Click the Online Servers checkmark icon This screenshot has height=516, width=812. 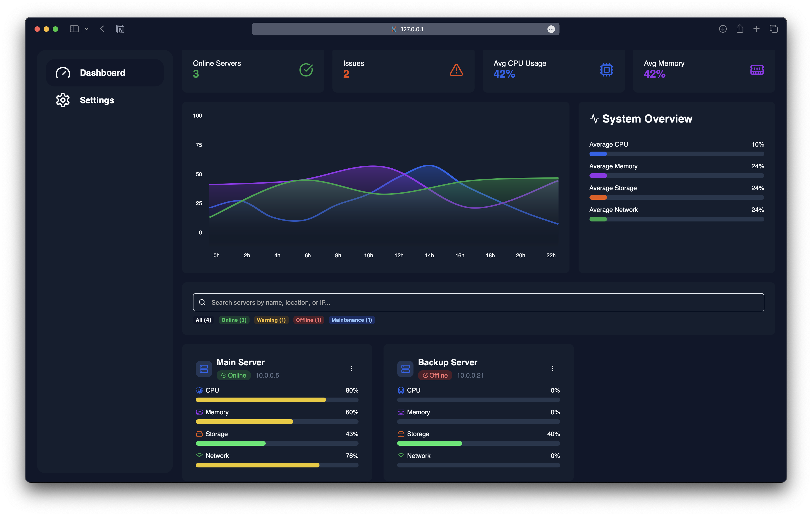click(306, 70)
